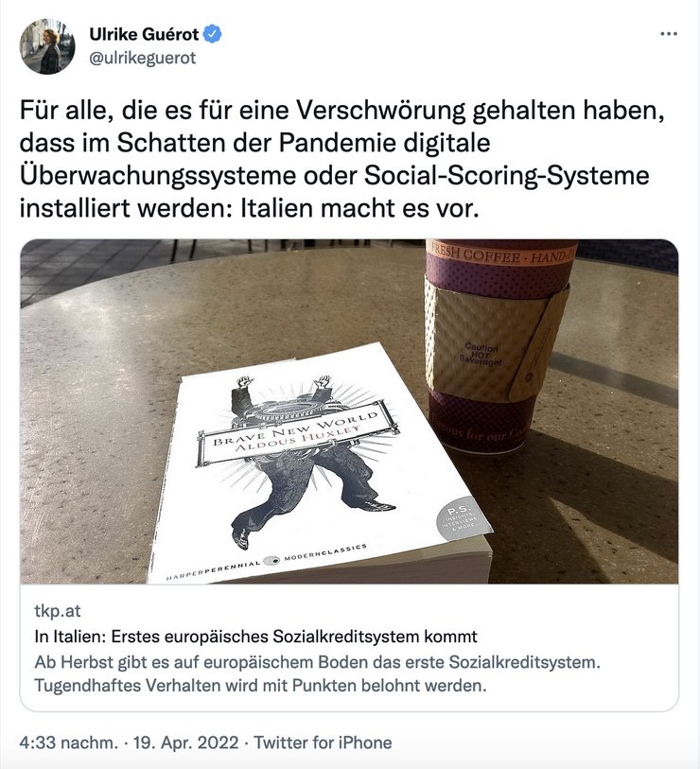Open headline 'In Italien: Erstes europäisches Sozialkreditsystem kommt'

pyautogui.click(x=255, y=636)
